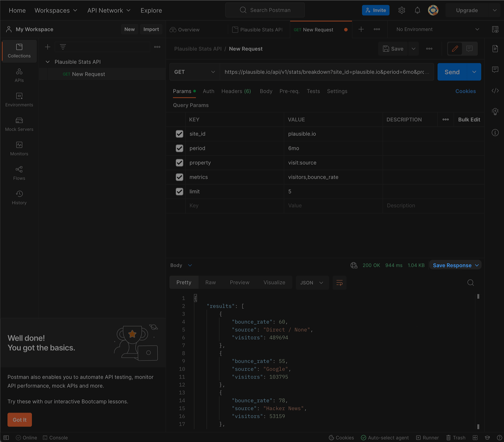
Task: Click the empty Key parameter field
Action: pyautogui.click(x=235, y=206)
